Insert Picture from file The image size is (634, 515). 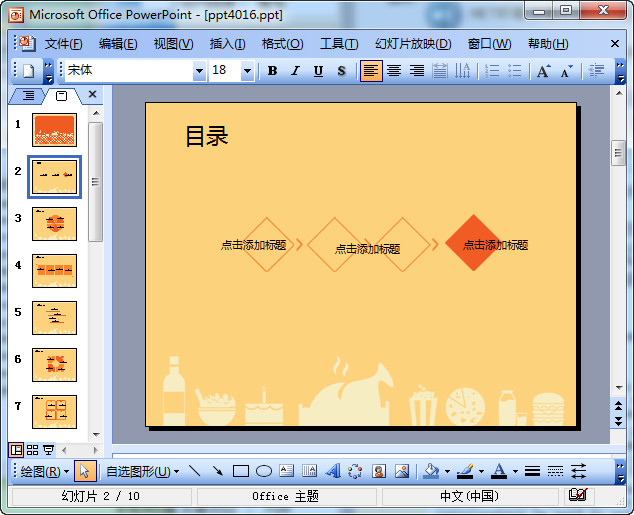(x=402, y=471)
